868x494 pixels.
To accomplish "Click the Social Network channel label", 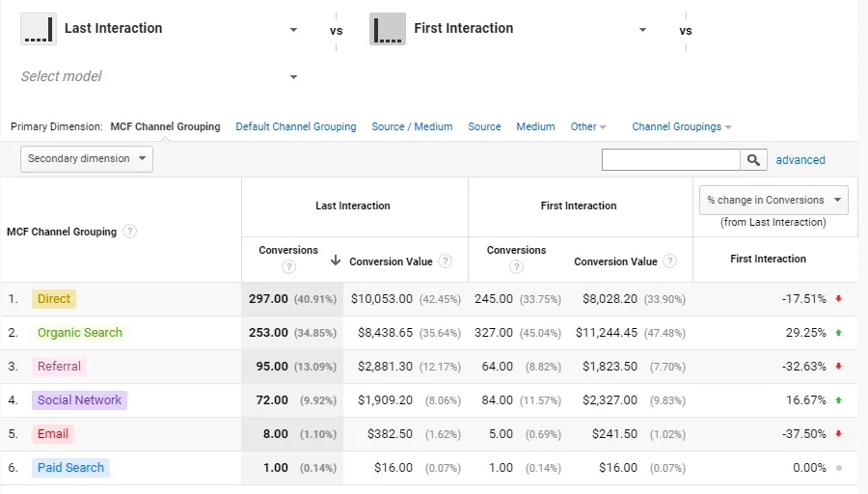I will 80,400.
